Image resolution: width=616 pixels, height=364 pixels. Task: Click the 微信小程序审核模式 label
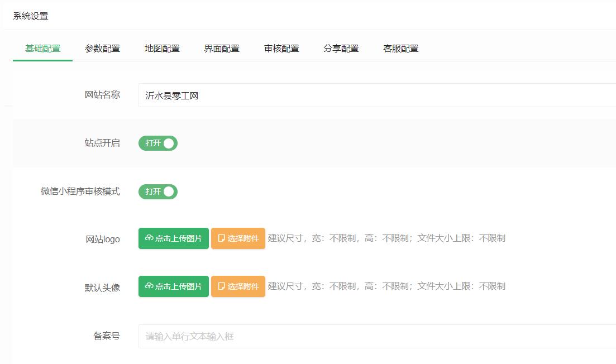coord(80,191)
